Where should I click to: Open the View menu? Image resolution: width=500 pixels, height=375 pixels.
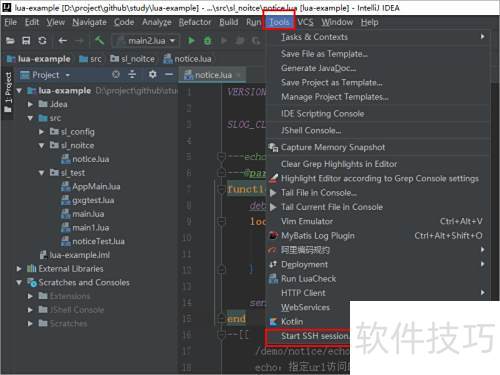[x=56, y=22]
